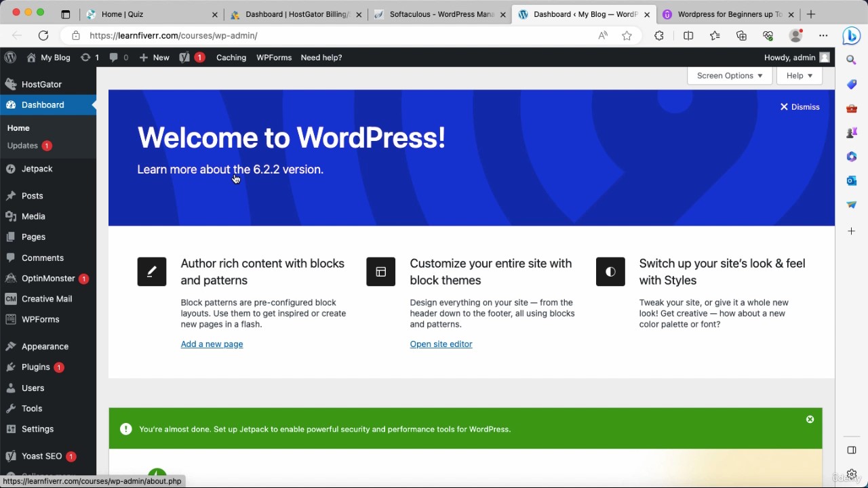868x488 pixels.
Task: Open Plugins in the sidebar
Action: [48, 367]
